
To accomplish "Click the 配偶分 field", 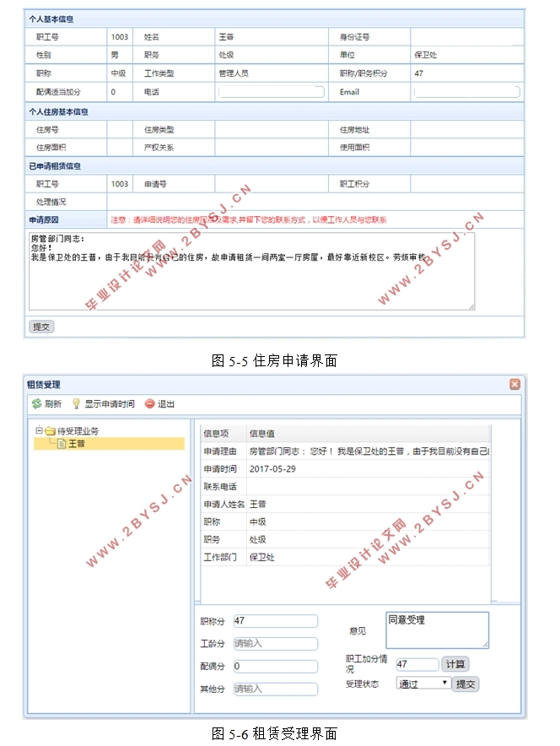I will point(276,667).
